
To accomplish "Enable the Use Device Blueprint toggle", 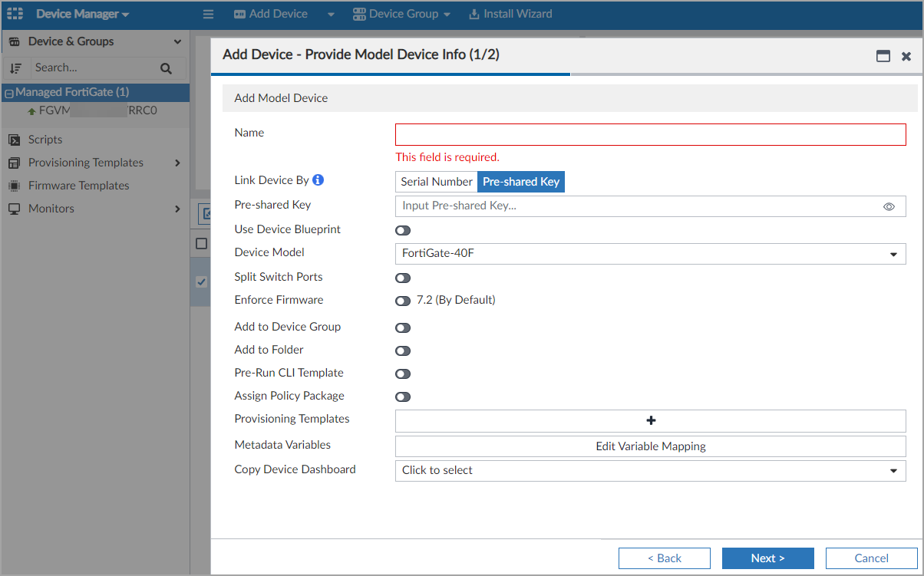I will point(403,230).
